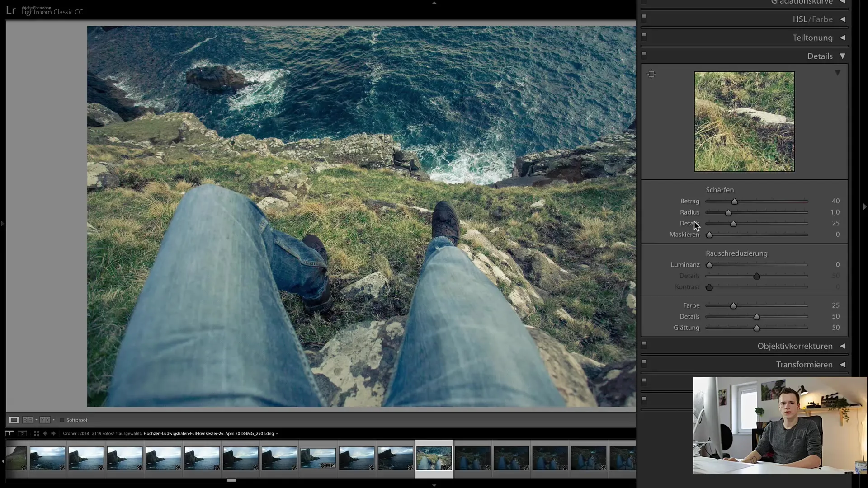
Task: Click the Objektivkorrekturen panel title
Action: (795, 346)
